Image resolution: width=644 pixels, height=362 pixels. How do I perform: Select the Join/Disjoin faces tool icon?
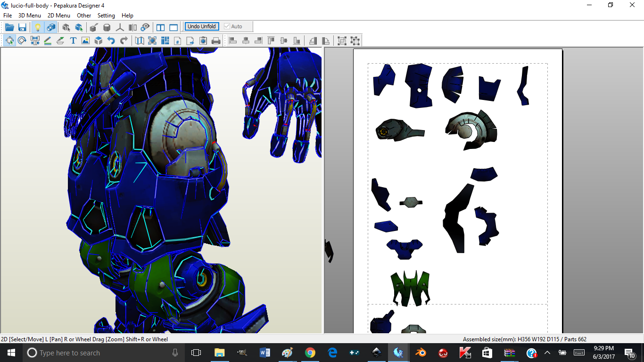35,41
